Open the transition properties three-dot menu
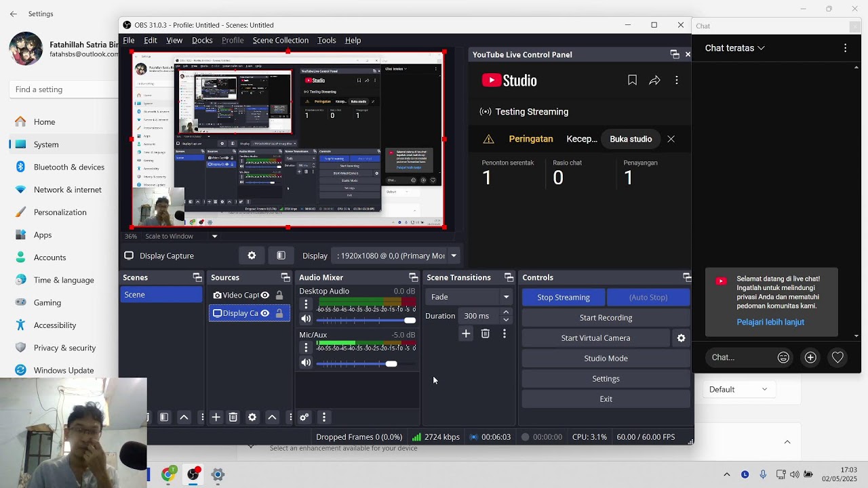Viewport: 868px width, 488px height. point(504,333)
